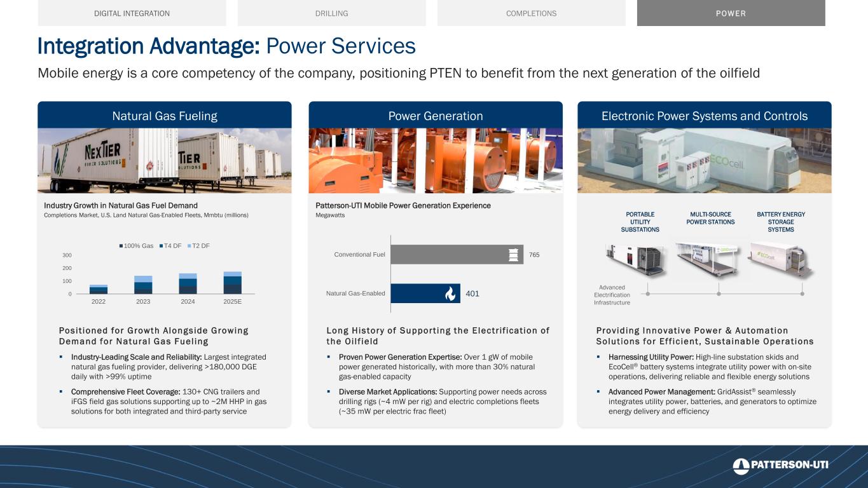Click the "Megawatts" chart subtitle
This screenshot has height=488, width=868.
329,216
